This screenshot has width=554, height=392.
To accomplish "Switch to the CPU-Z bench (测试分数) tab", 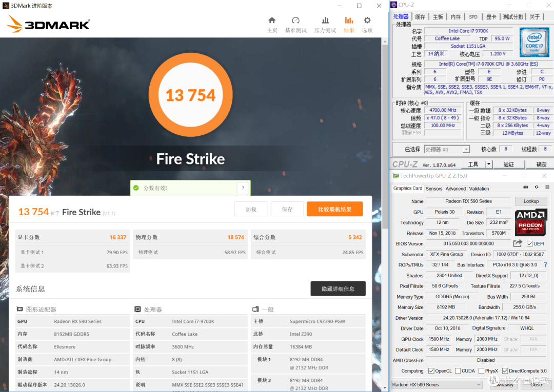I will 513,16.
